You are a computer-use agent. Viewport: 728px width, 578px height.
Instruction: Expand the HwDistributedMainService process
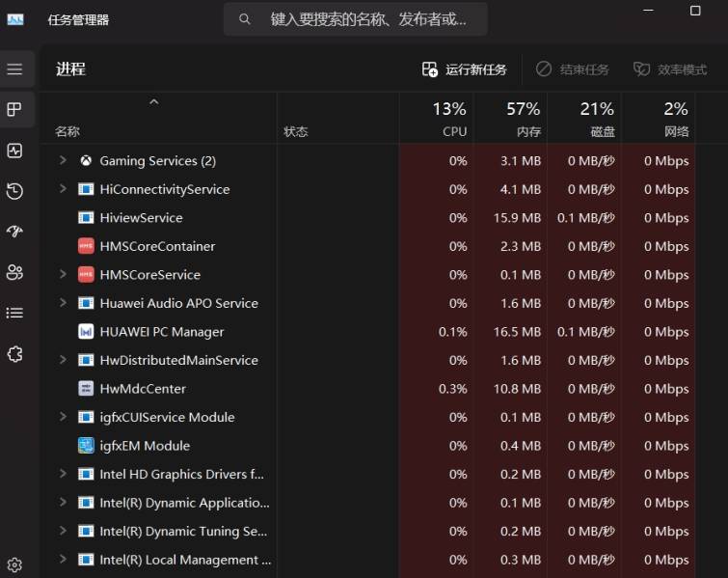(x=63, y=360)
